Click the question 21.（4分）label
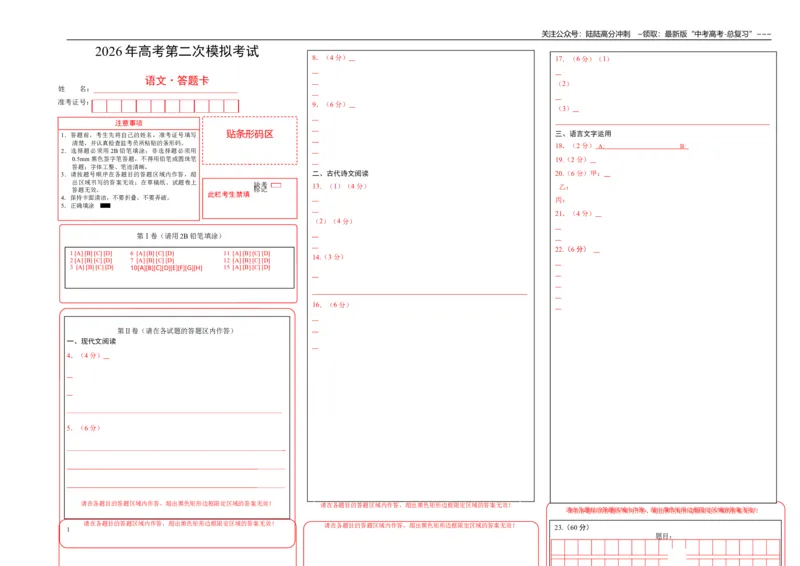The height and width of the screenshot is (566, 800). [574, 213]
